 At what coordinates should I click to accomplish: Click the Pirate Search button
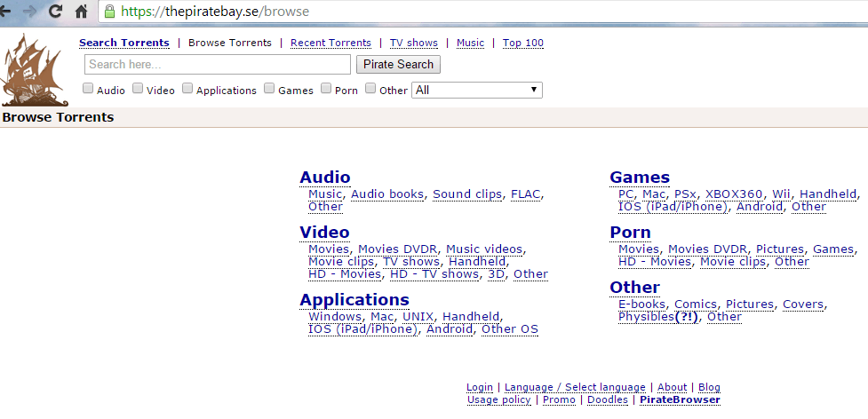399,65
